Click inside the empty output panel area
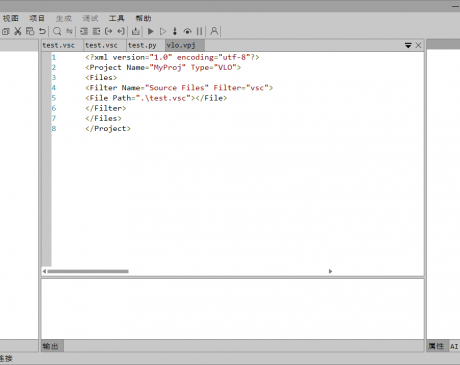This screenshot has width=460, height=365. tap(232, 309)
